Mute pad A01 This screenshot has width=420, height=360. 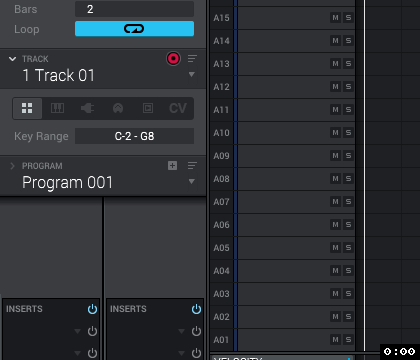335,340
